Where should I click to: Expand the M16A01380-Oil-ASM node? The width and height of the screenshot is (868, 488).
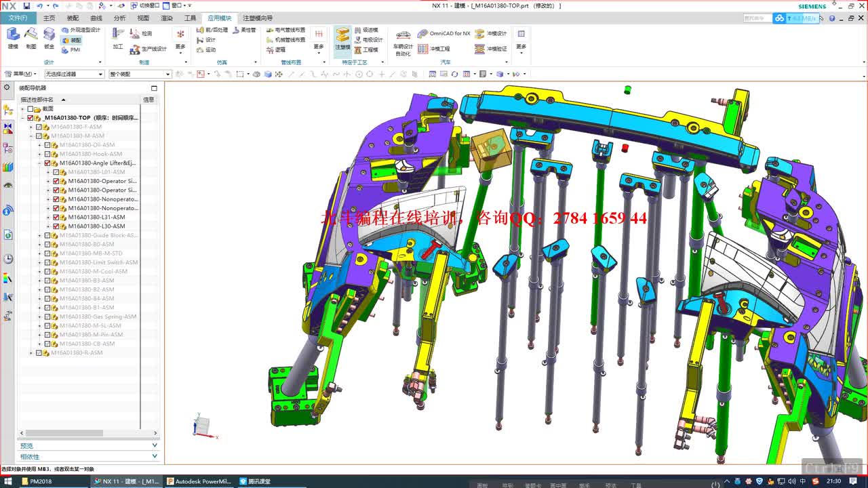40,145
